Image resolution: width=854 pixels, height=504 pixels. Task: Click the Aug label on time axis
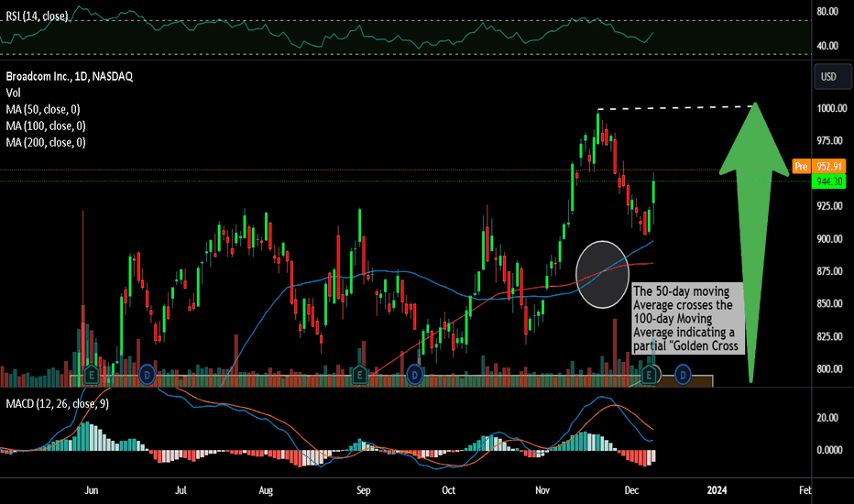click(x=266, y=490)
